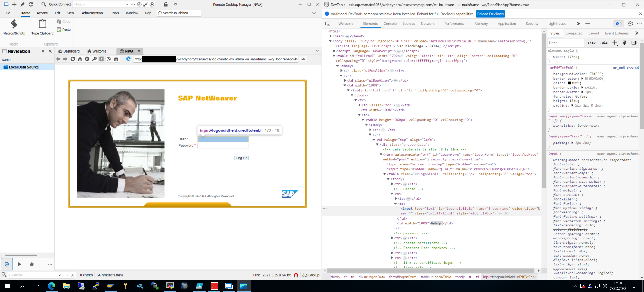
Task: Toggle the Navigation panel pin
Action: (43, 51)
